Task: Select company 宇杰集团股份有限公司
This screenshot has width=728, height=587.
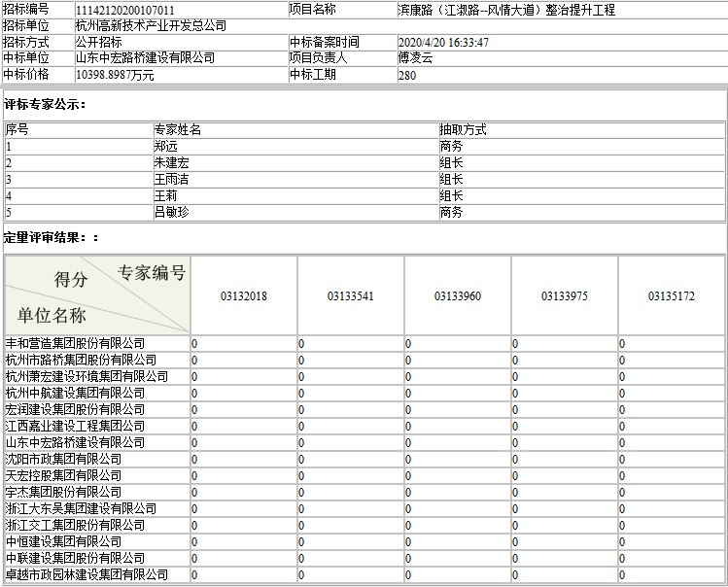Action: tap(63, 493)
